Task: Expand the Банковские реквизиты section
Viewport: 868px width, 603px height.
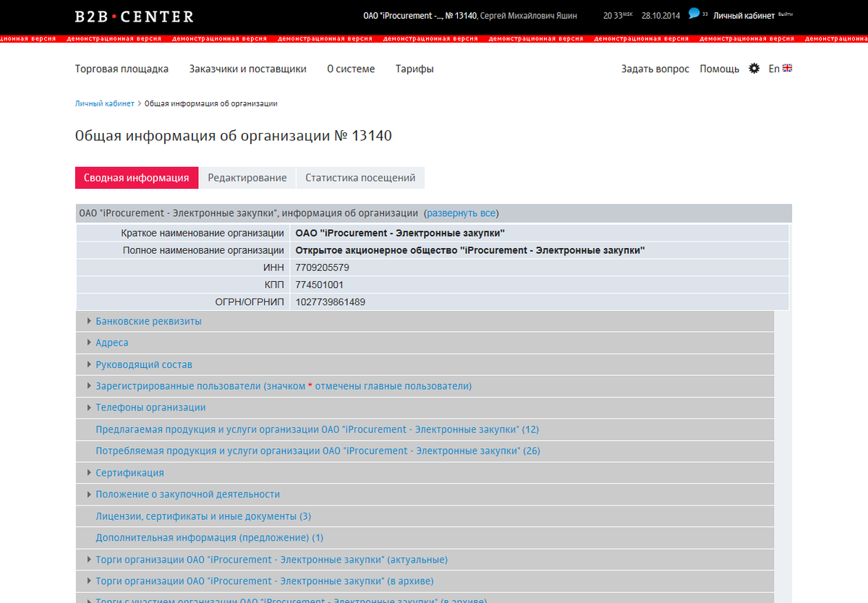Action: [x=148, y=321]
